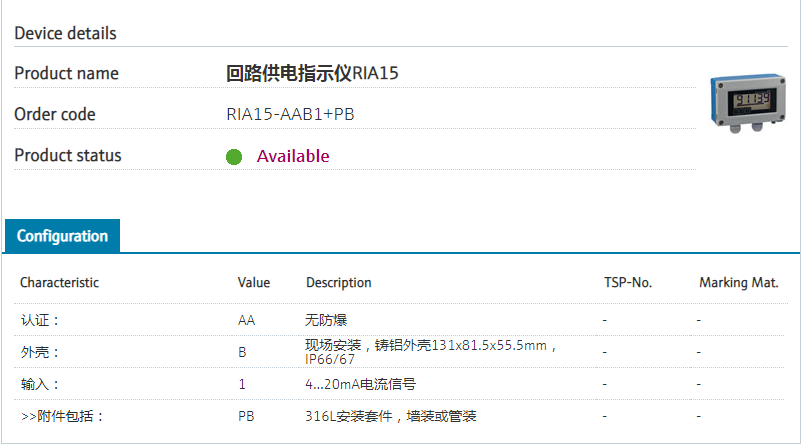The height and width of the screenshot is (444, 801).
Task: Select the 外壳 characteristic row label
Action: pos(40,352)
